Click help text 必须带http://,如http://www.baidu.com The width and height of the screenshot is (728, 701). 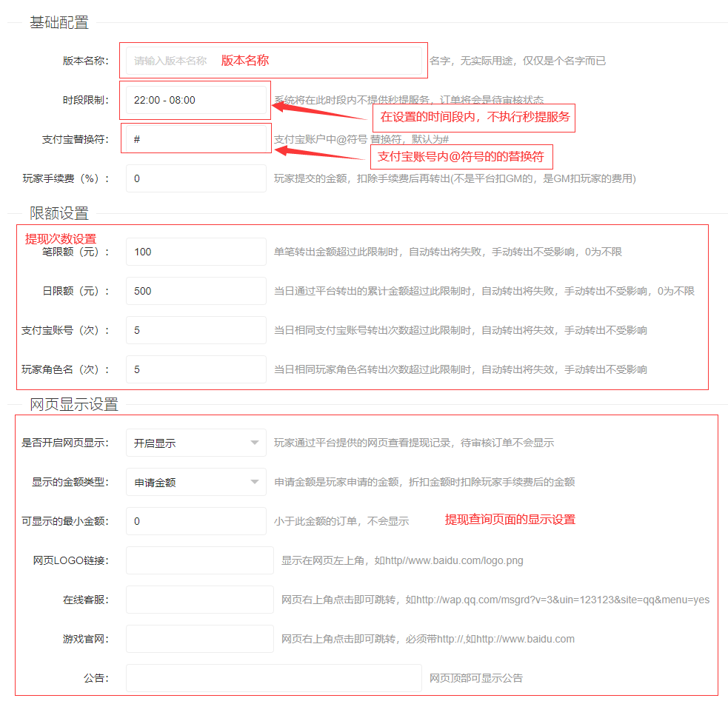[427, 639]
